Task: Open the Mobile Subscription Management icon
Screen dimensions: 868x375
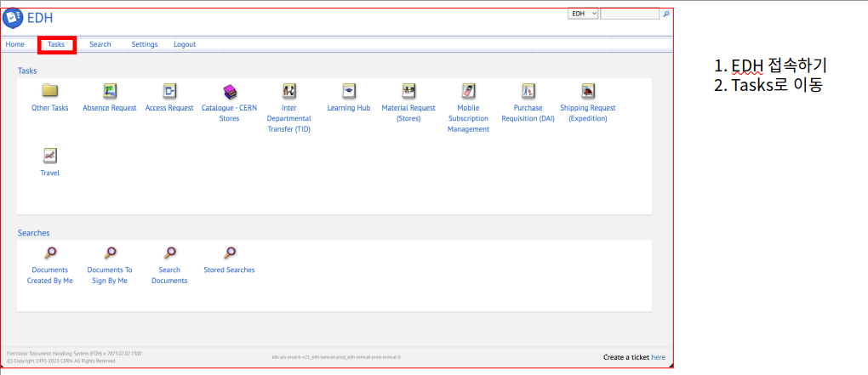Action: coord(468,91)
